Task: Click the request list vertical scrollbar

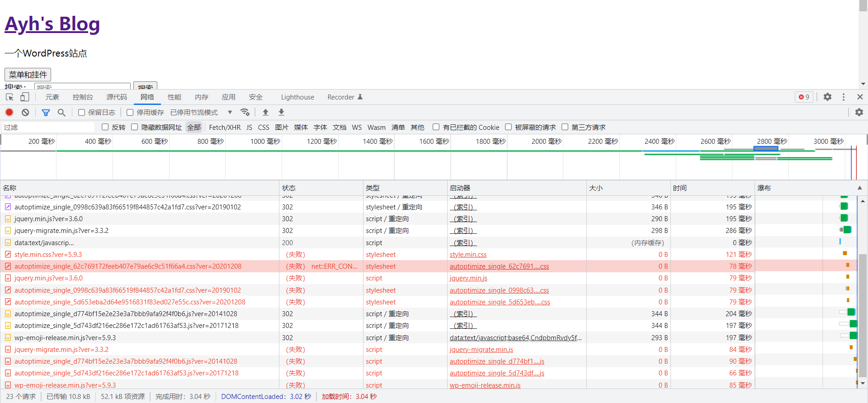Action: point(863,315)
